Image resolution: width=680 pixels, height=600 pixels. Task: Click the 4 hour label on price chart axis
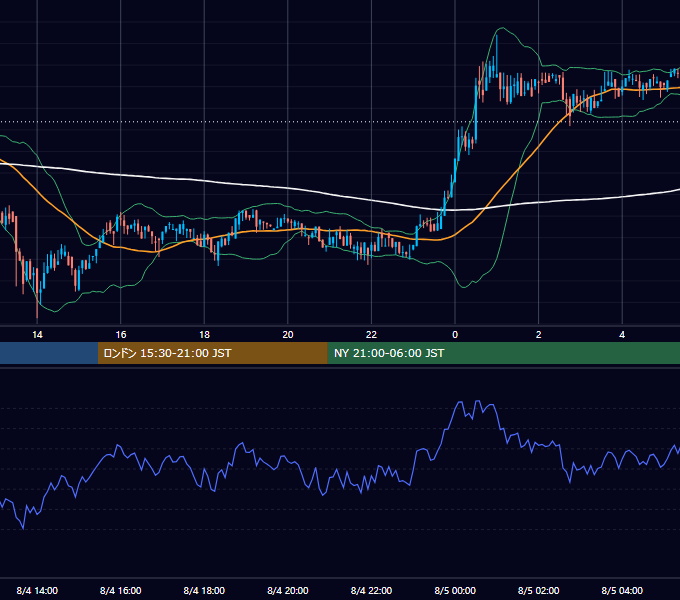[622, 335]
